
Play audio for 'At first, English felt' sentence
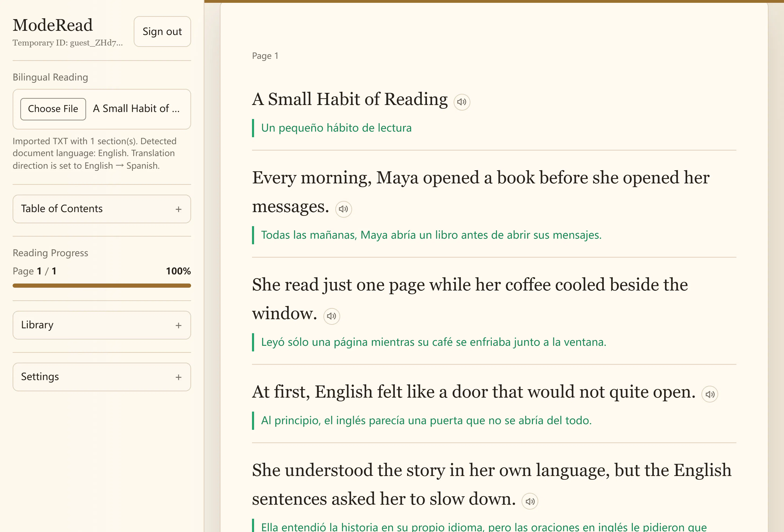click(x=710, y=394)
